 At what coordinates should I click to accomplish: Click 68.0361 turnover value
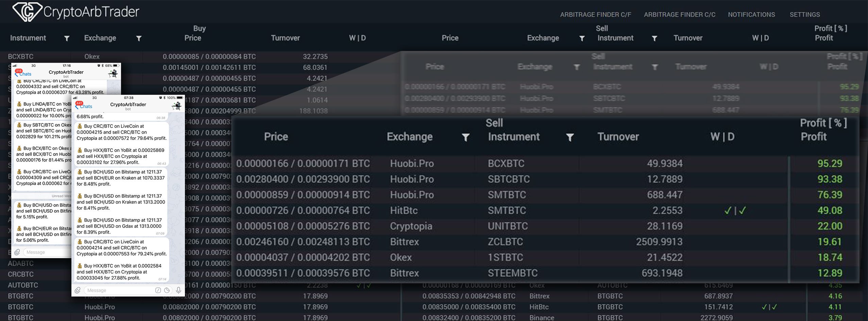tap(315, 67)
